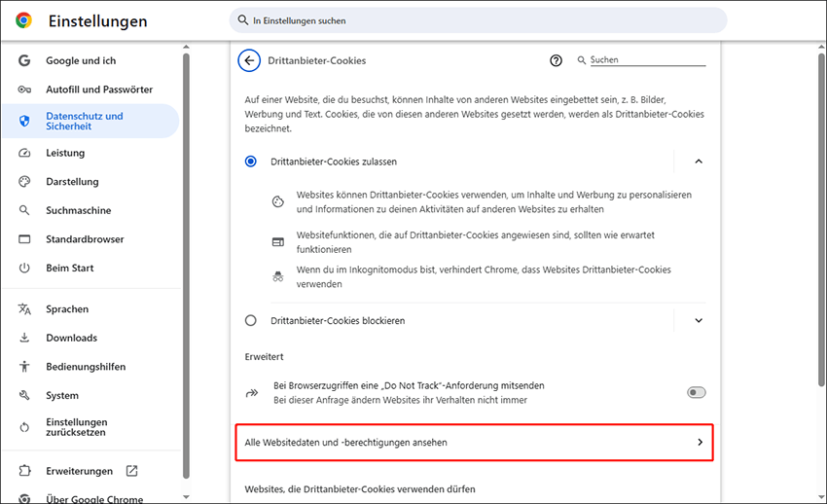Open Einstellungen zurücksetzen page
The width and height of the screenshot is (827, 504).
[x=77, y=427]
